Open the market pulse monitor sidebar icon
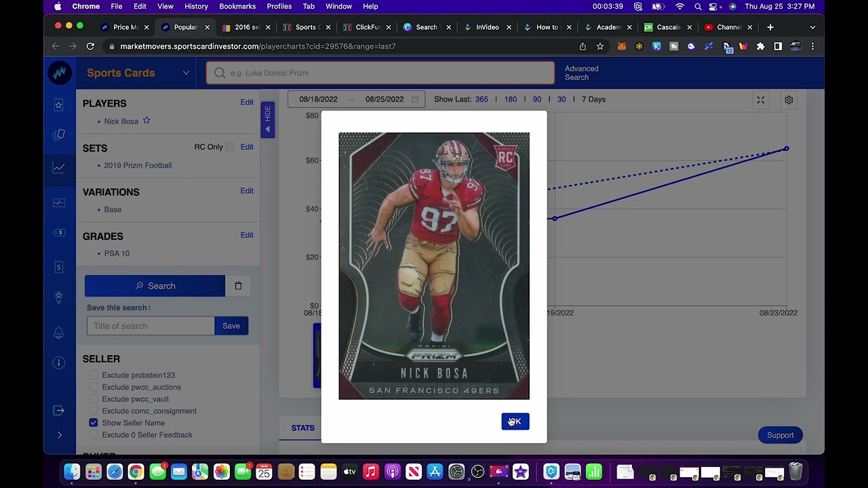Viewport: 868px width, 488px height. [59, 202]
